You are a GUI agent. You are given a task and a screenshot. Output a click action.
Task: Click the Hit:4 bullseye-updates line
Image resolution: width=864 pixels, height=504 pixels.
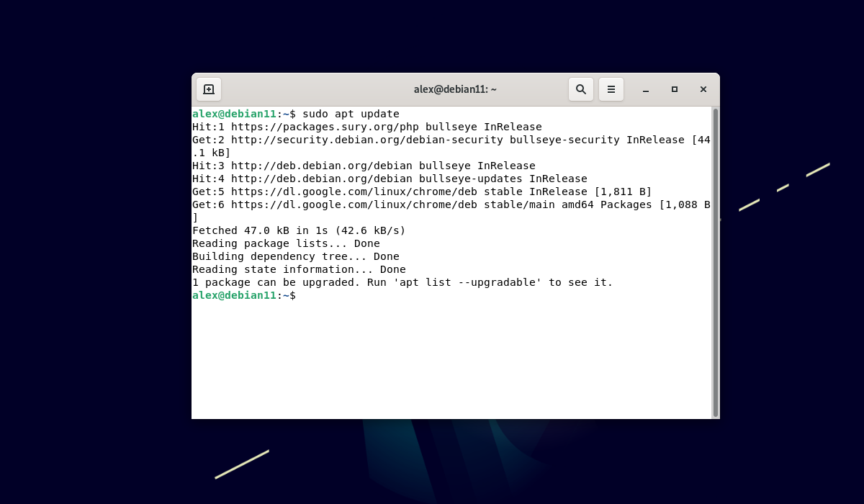click(390, 179)
